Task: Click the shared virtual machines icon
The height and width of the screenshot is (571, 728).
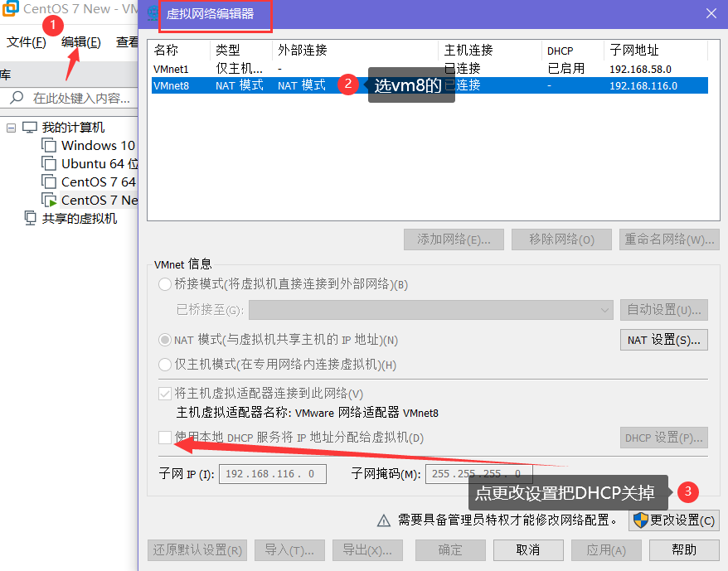Action: (30, 218)
